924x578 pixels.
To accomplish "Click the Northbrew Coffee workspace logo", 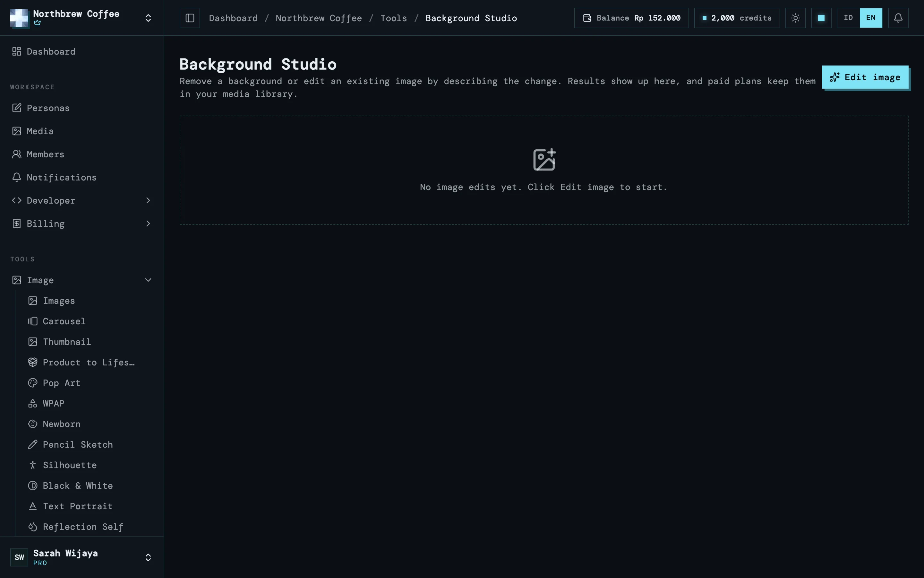I will (x=19, y=18).
